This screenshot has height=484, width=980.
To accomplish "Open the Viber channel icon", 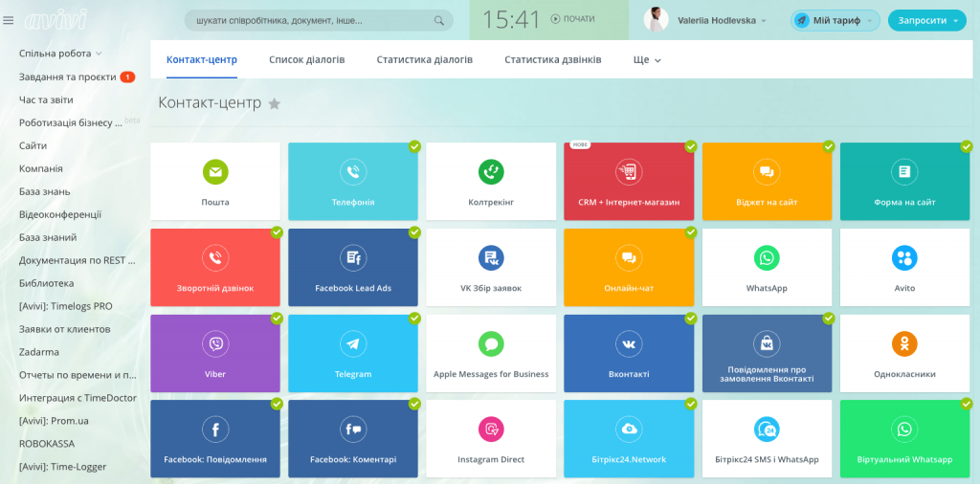I will pos(215,343).
